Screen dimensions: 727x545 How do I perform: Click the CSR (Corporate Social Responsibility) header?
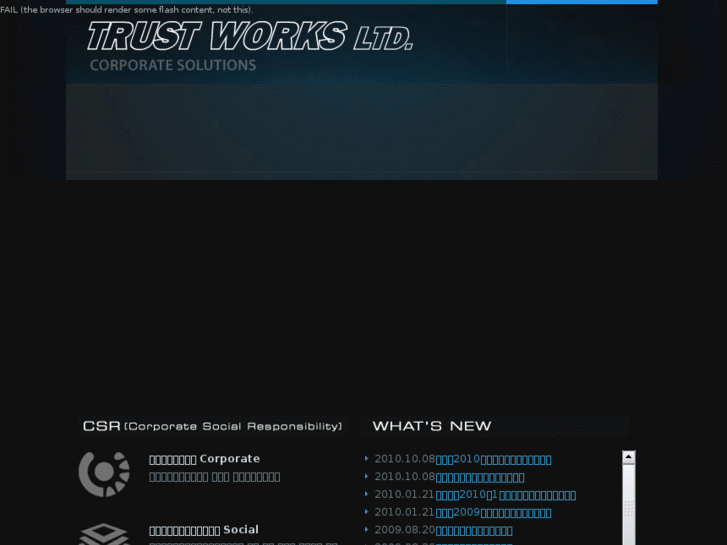tap(212, 426)
